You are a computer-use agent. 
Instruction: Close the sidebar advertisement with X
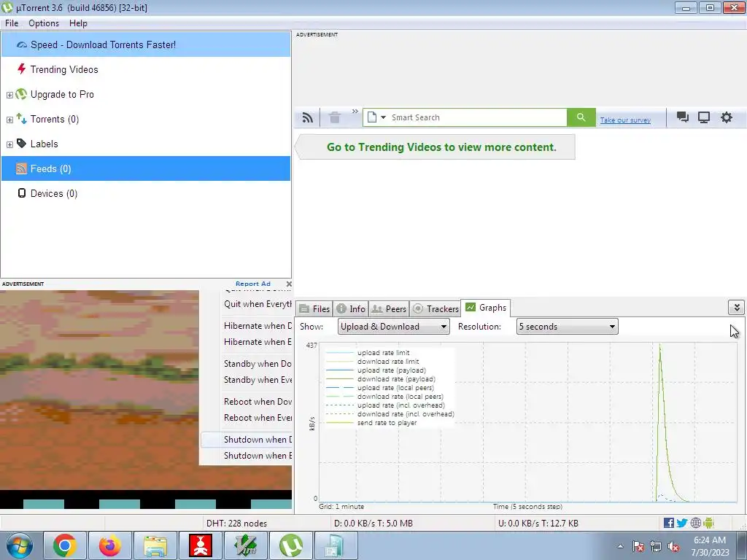[x=289, y=284]
